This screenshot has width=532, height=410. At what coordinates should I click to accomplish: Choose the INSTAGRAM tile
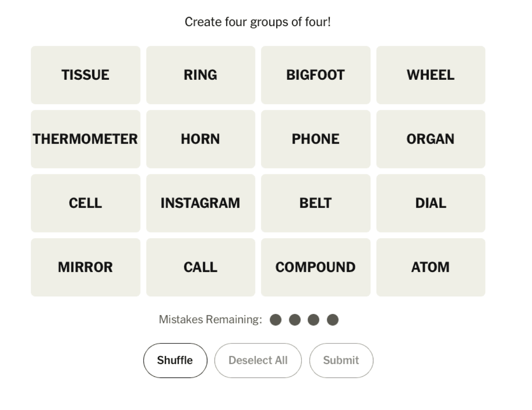[x=200, y=203]
